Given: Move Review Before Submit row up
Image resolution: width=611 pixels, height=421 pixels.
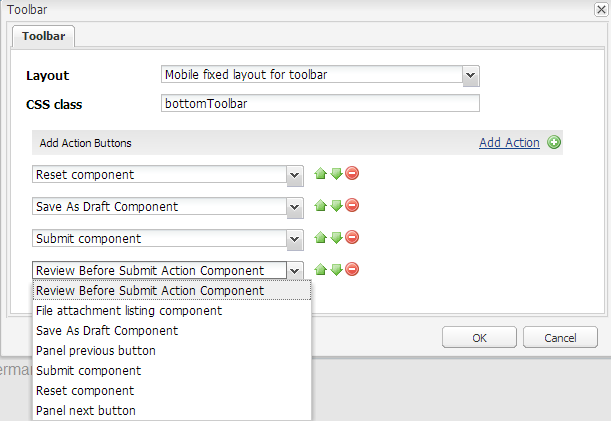Looking at the screenshot, I should click(x=320, y=270).
